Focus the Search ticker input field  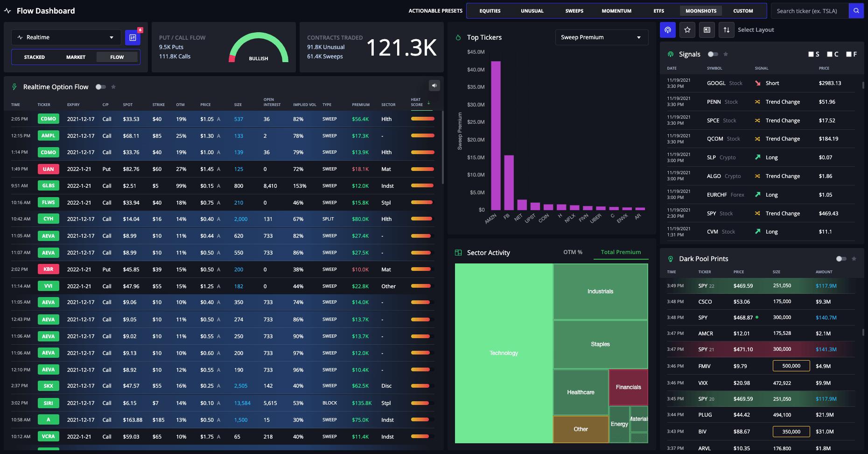pyautogui.click(x=810, y=11)
